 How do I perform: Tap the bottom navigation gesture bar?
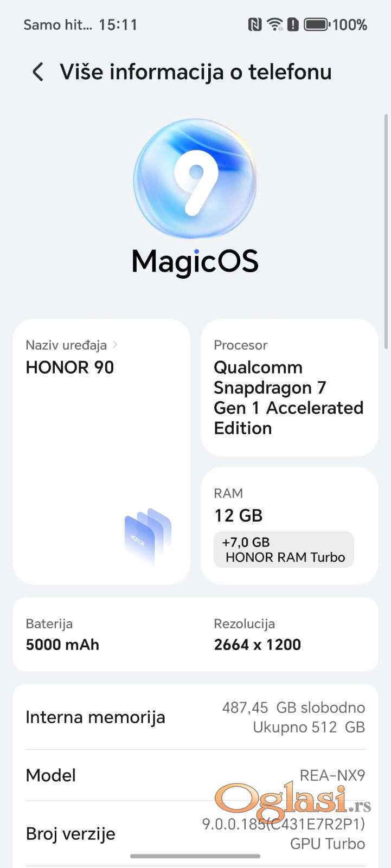tap(195, 856)
